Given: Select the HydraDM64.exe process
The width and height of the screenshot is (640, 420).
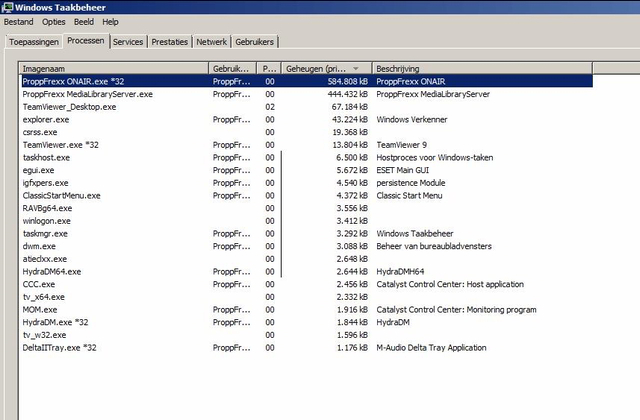Looking at the screenshot, I should 306,271.
